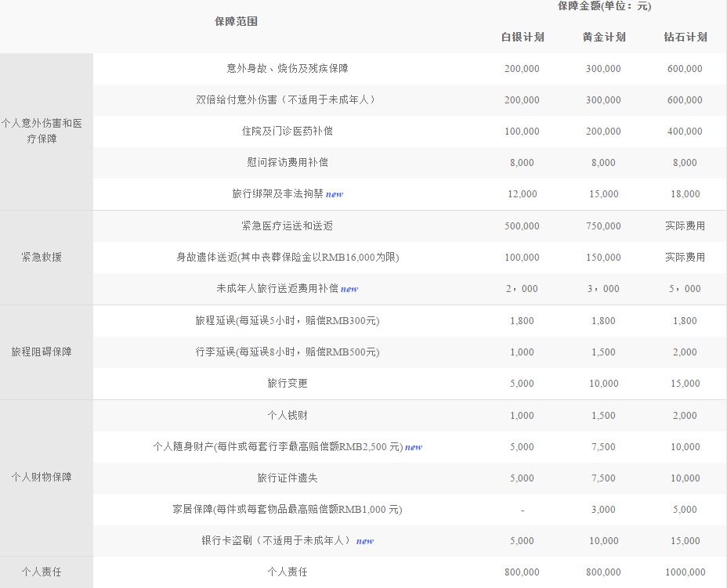Image resolution: width=727 pixels, height=588 pixels.
Task: Select the 钻石计划 column header
Action: (x=685, y=37)
